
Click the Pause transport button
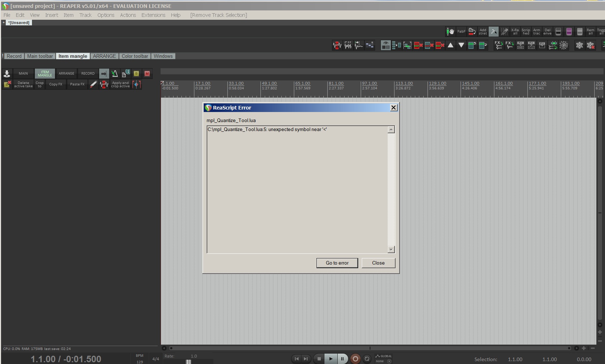click(342, 359)
